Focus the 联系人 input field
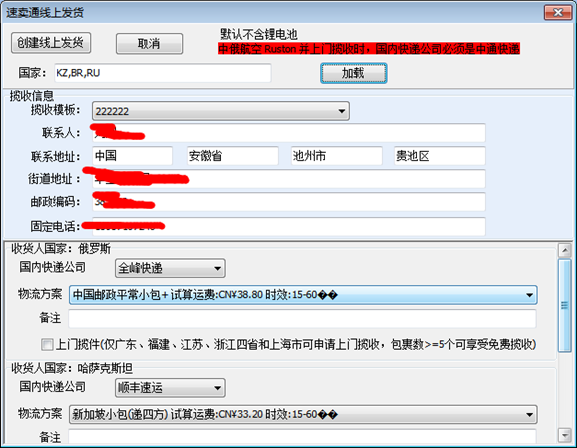This screenshot has height=448, width=577. [289, 133]
